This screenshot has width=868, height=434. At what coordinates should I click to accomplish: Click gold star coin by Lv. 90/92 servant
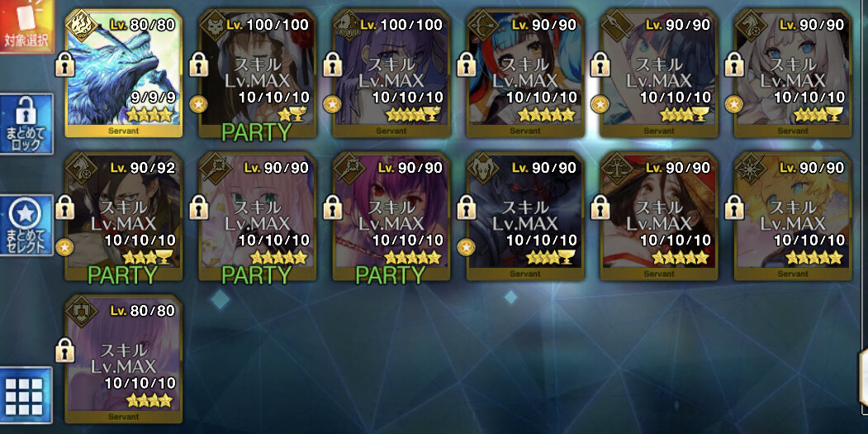click(64, 247)
